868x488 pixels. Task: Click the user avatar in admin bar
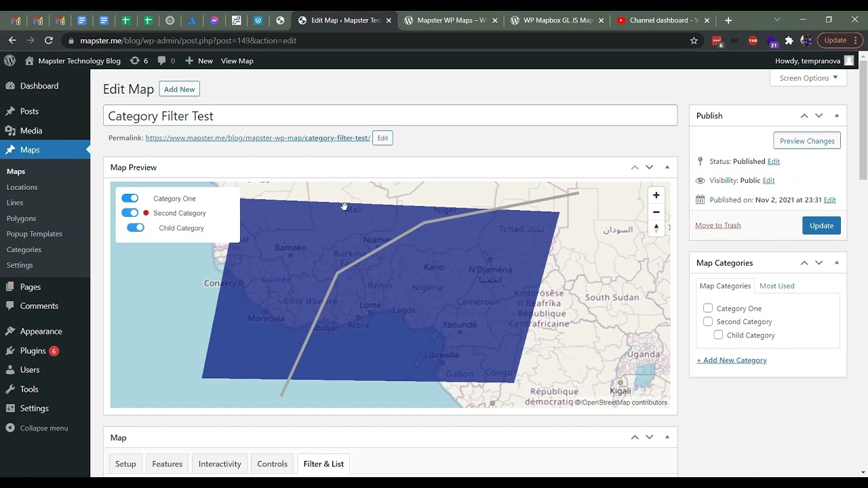coord(849,60)
